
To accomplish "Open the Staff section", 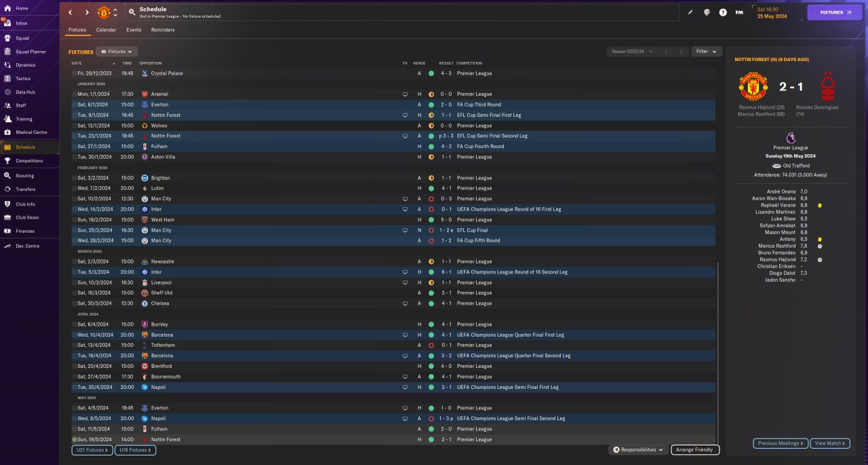I will click(21, 105).
